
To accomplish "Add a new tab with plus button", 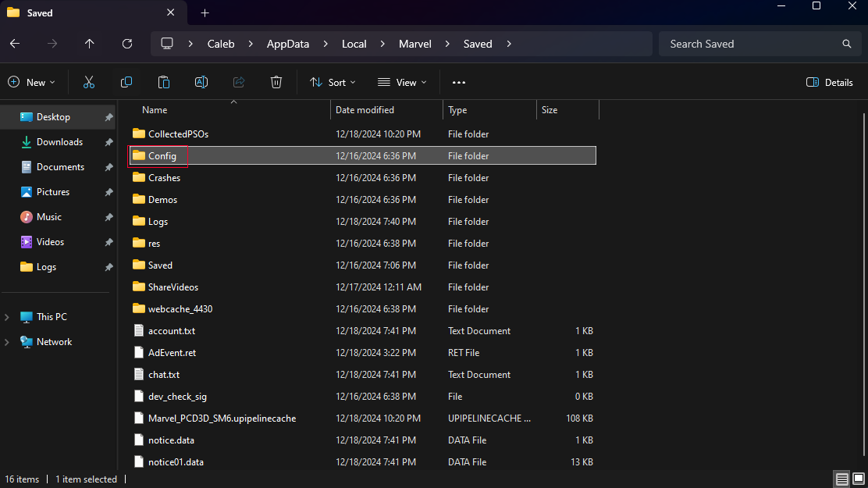I will (x=205, y=12).
